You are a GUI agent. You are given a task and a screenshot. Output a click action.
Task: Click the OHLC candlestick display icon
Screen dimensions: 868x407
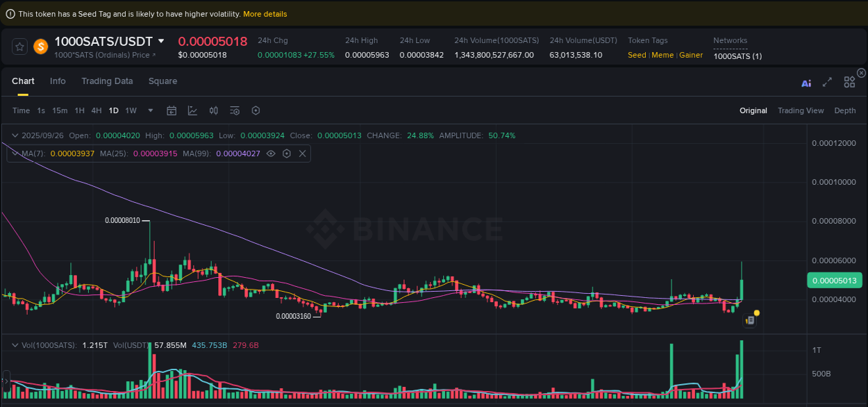213,110
